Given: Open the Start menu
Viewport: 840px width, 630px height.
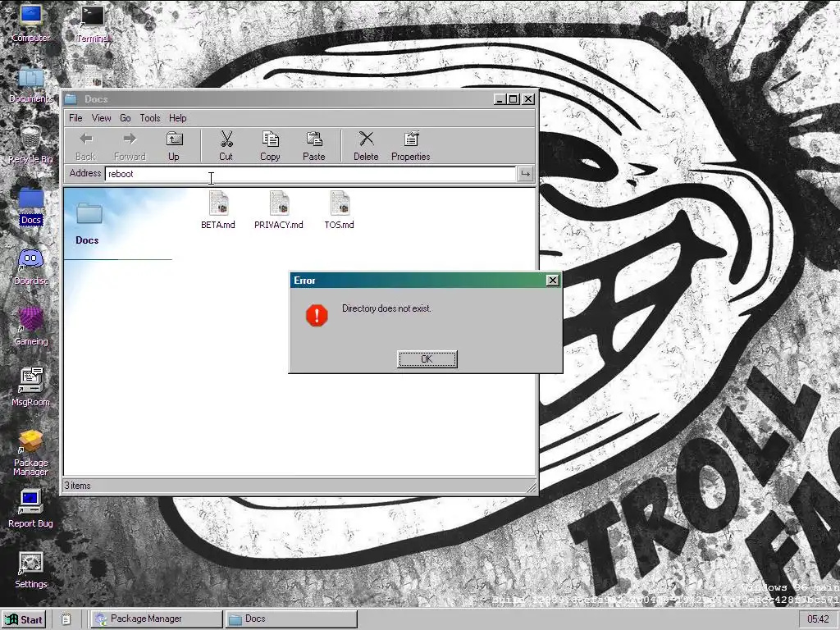Looking at the screenshot, I should pos(24,619).
